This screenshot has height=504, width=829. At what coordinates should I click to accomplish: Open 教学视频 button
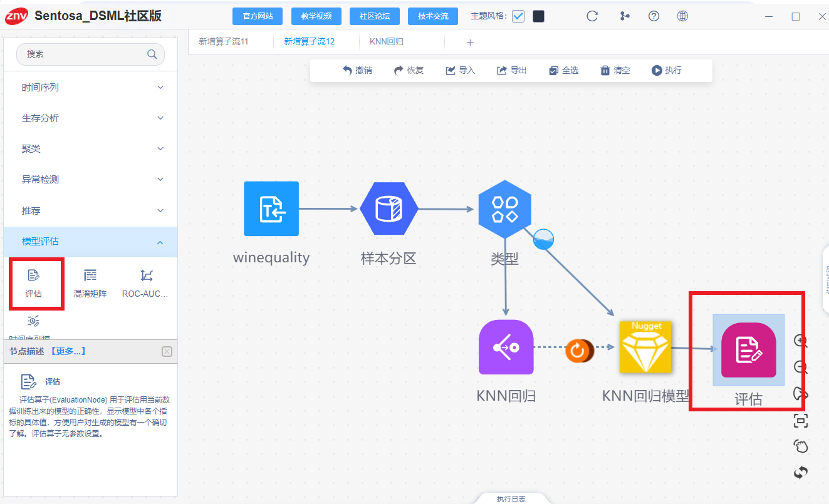[x=316, y=16]
